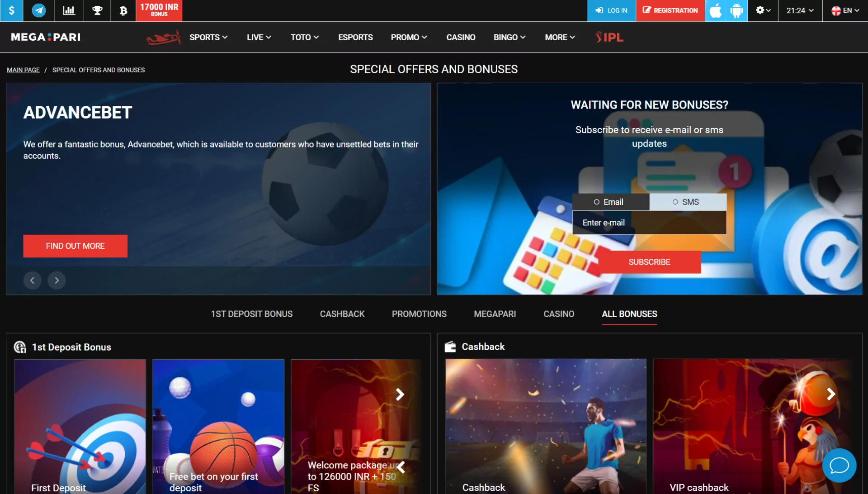
Task: Switch to 1ST DEPOSIT BONUS tab
Action: pos(252,314)
